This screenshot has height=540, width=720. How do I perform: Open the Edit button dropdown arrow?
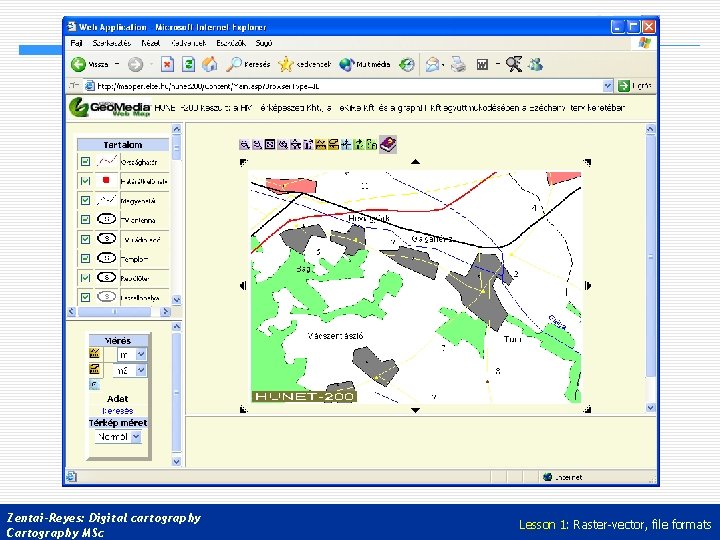[x=497, y=64]
